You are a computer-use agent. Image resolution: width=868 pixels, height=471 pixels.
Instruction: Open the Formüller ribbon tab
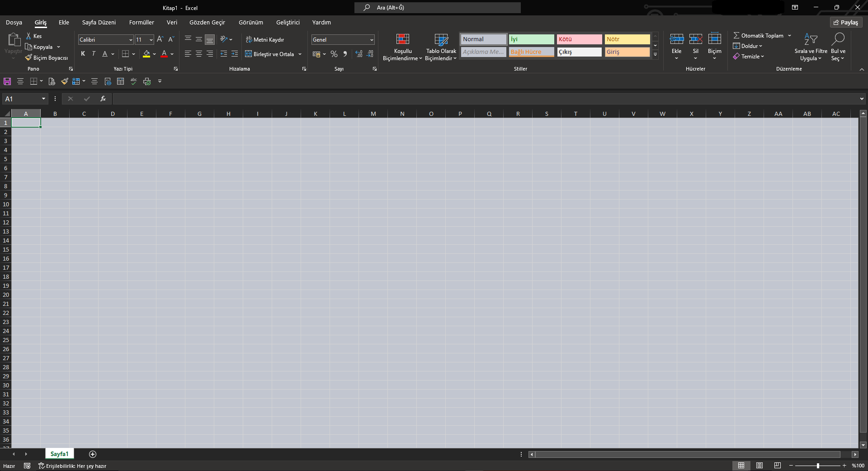142,22
